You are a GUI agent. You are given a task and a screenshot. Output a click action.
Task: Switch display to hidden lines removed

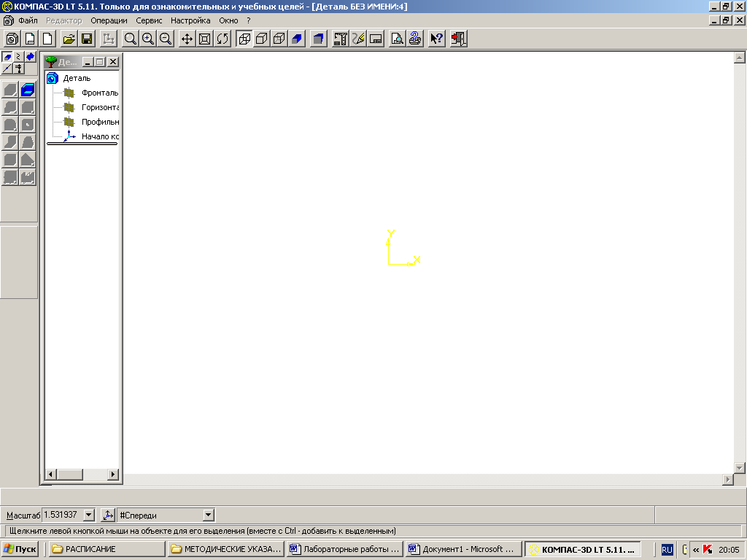coord(262,39)
